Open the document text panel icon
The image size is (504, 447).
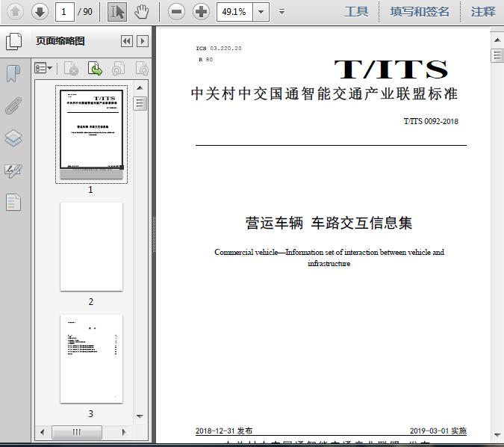(x=13, y=203)
